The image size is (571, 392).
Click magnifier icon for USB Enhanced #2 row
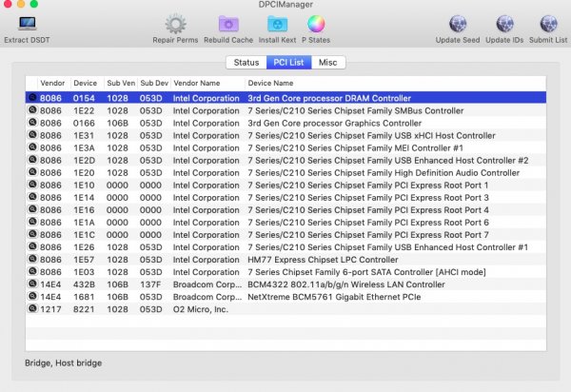(32, 160)
